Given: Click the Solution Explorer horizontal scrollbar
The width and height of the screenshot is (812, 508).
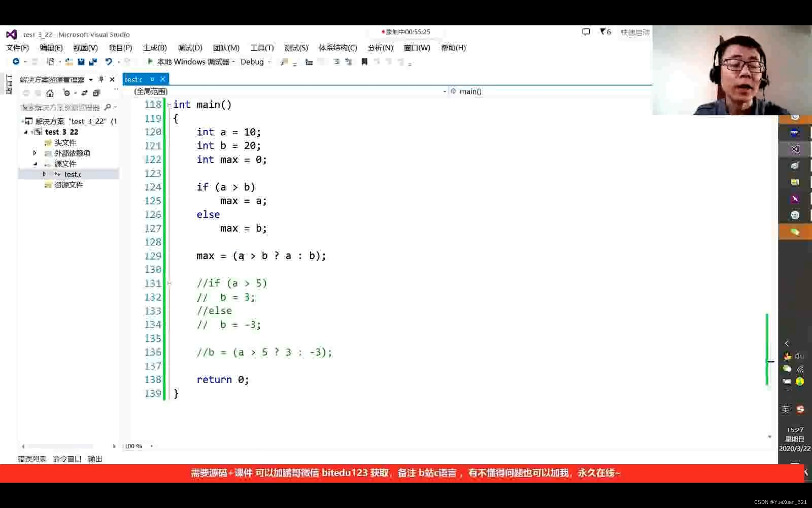Looking at the screenshot, I should pyautogui.click(x=60, y=446).
